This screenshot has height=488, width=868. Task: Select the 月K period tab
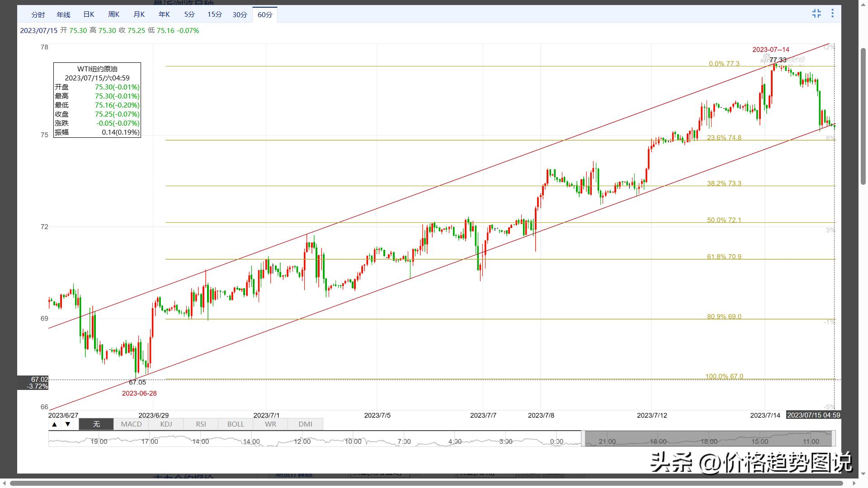point(139,15)
